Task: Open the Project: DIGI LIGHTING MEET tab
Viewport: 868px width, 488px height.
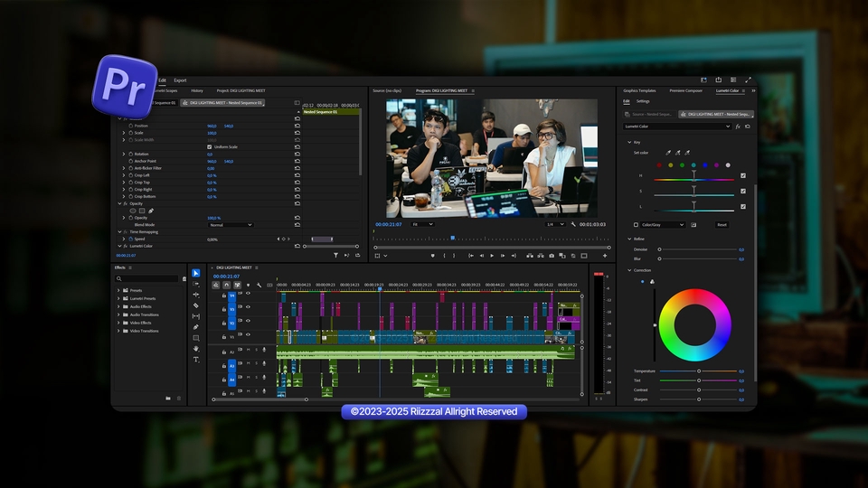Action: [241, 90]
